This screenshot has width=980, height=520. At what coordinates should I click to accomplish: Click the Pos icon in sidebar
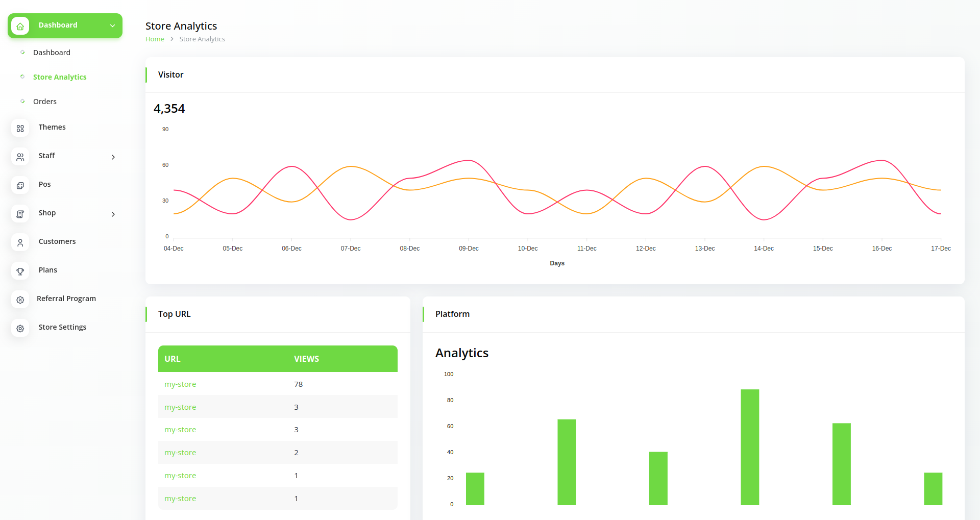click(20, 186)
